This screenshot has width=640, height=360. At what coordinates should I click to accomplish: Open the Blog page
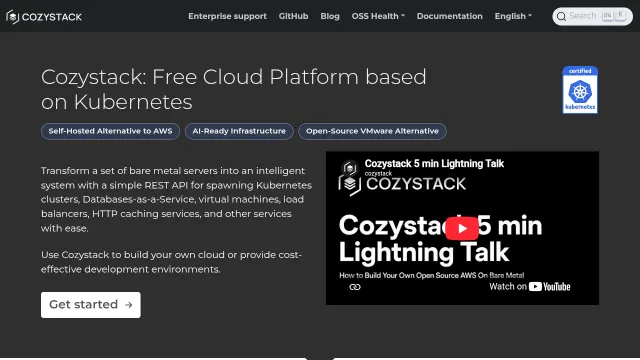330,16
